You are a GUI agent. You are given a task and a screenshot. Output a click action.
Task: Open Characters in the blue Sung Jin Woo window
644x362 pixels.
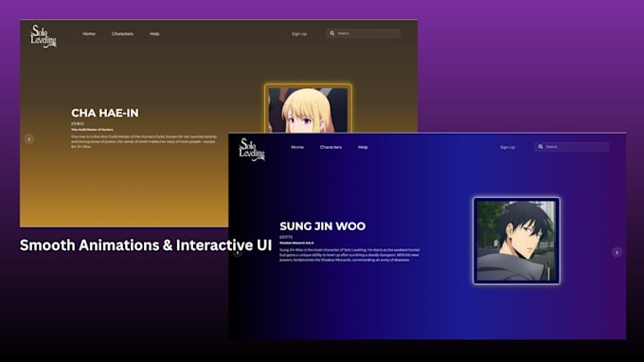(331, 147)
